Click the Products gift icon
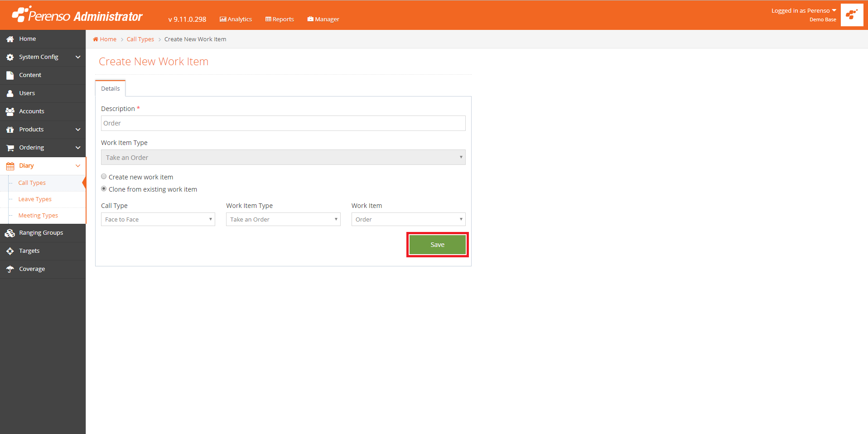 [10, 130]
